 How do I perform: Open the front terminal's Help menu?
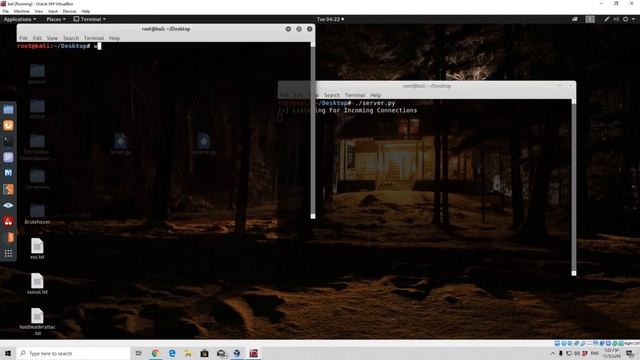[114, 38]
